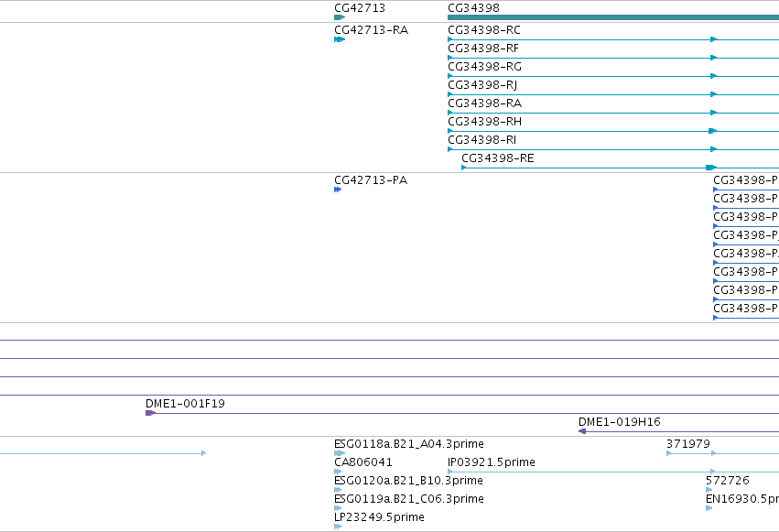Click the DME1-019H16 reverse arrow glyph
779x532 pixels.
click(582, 431)
